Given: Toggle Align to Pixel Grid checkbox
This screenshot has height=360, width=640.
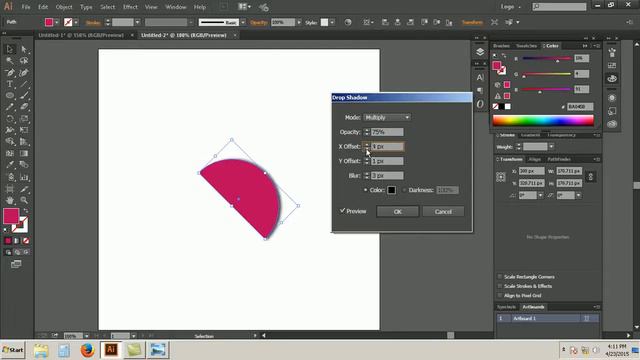Looking at the screenshot, I should (500, 296).
